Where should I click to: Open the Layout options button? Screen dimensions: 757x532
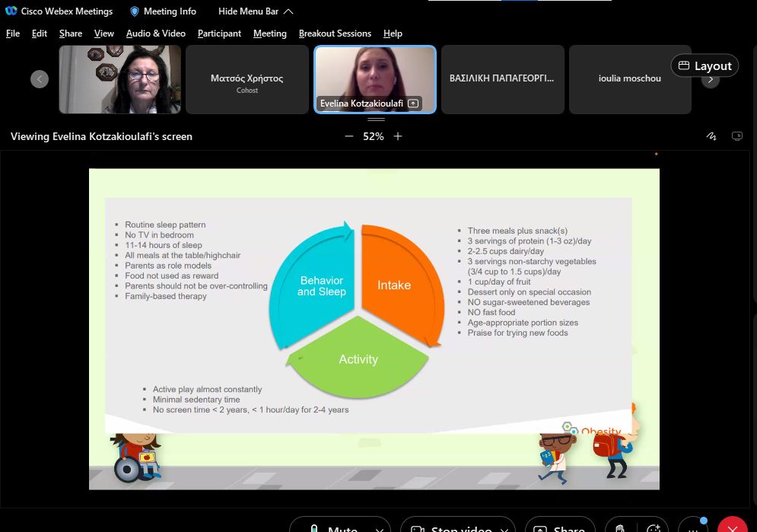(x=704, y=66)
